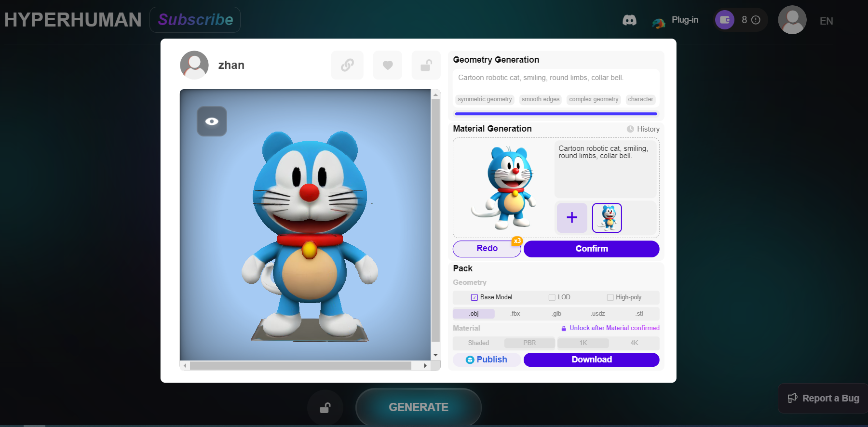The width and height of the screenshot is (868, 427).
Task: Go to HYPERHUMAN home logo
Action: click(73, 20)
